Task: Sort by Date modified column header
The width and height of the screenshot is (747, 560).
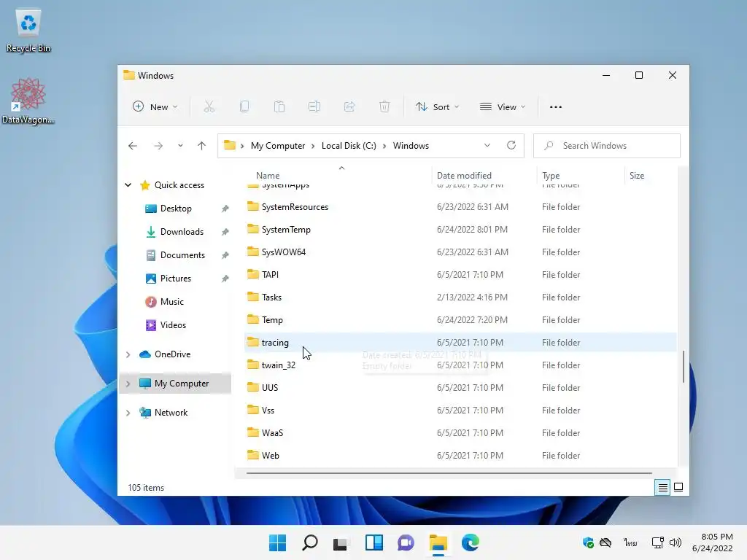Action: [464, 175]
